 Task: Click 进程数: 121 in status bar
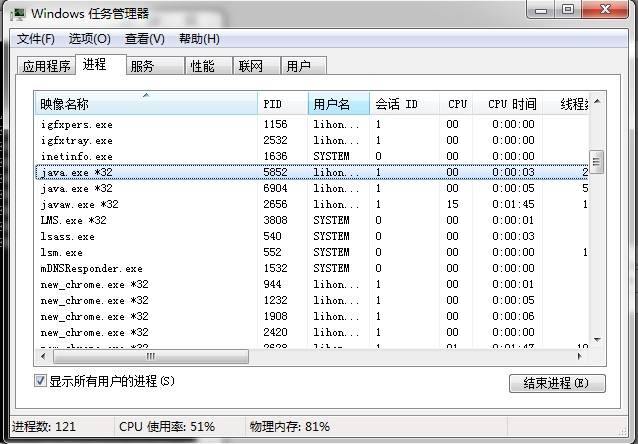point(44,427)
